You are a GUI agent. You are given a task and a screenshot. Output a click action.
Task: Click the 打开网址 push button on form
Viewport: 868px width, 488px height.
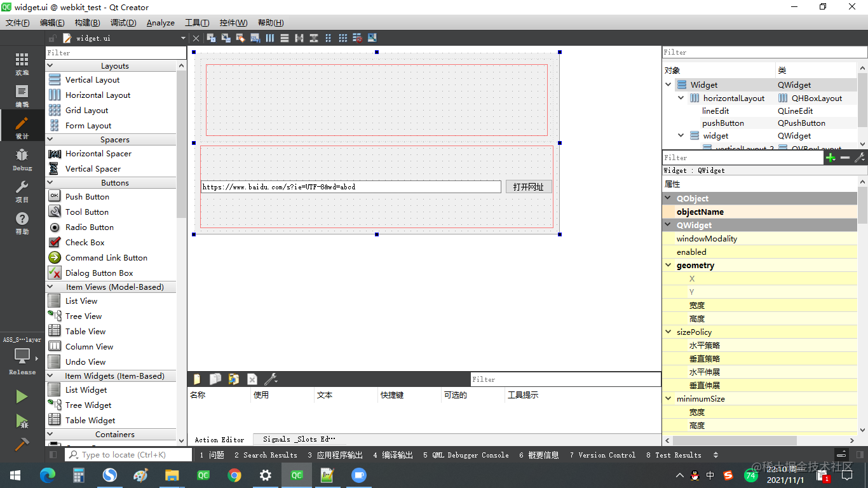click(529, 187)
